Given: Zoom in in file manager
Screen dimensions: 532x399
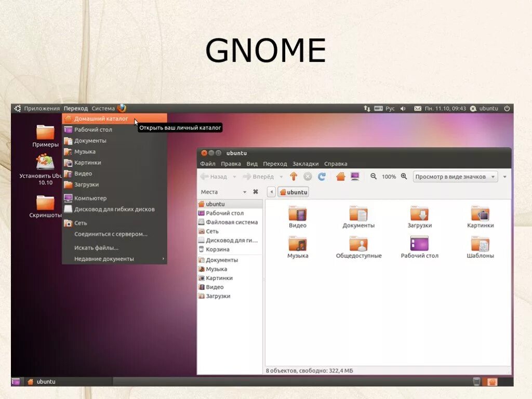Looking at the screenshot, I should (404, 177).
